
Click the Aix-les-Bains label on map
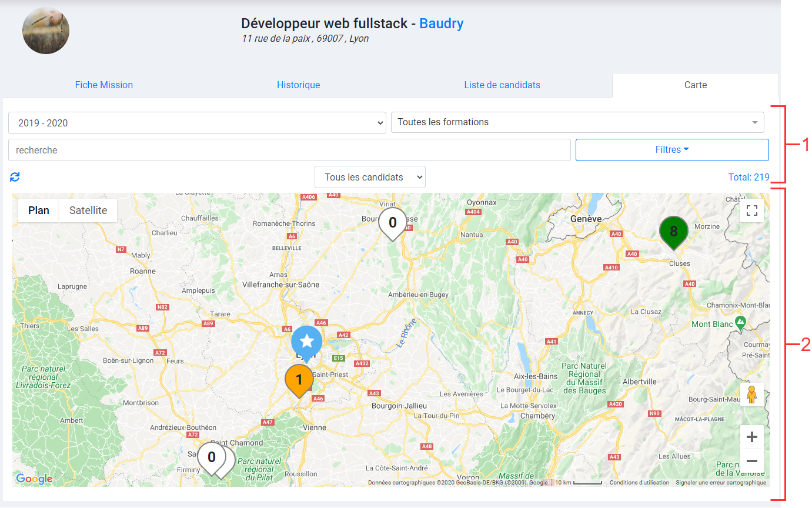point(536,376)
